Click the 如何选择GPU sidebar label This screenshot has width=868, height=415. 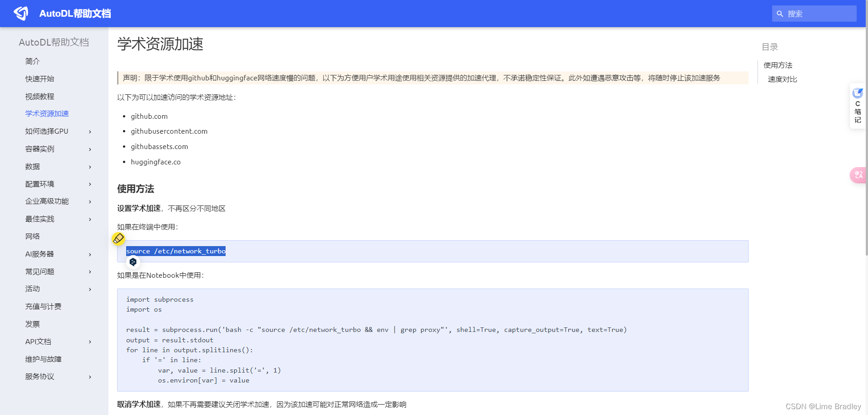(47, 131)
